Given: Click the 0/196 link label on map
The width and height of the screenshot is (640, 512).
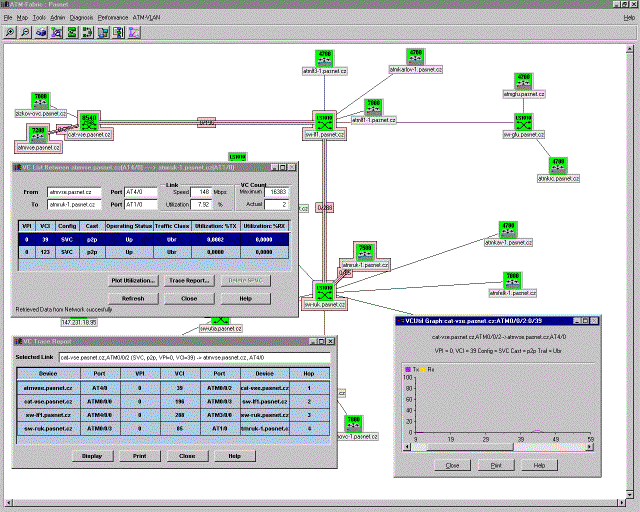Looking at the screenshot, I should [x=207, y=122].
